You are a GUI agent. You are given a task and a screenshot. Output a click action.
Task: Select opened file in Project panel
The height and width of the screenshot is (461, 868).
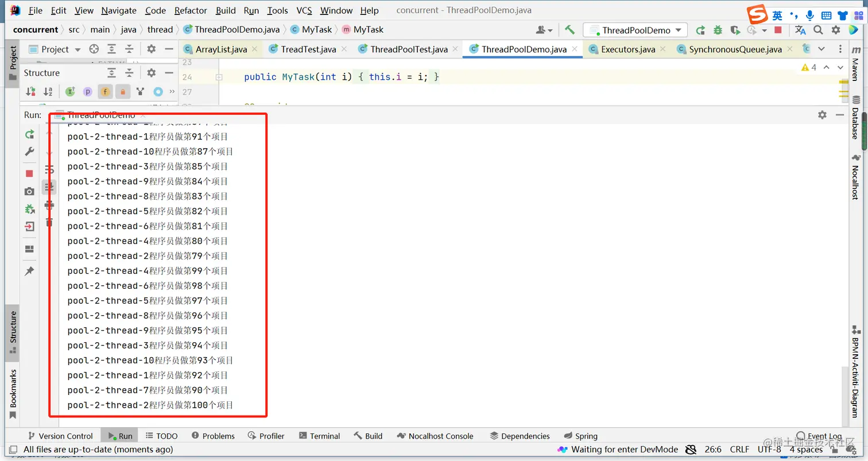[x=94, y=49]
